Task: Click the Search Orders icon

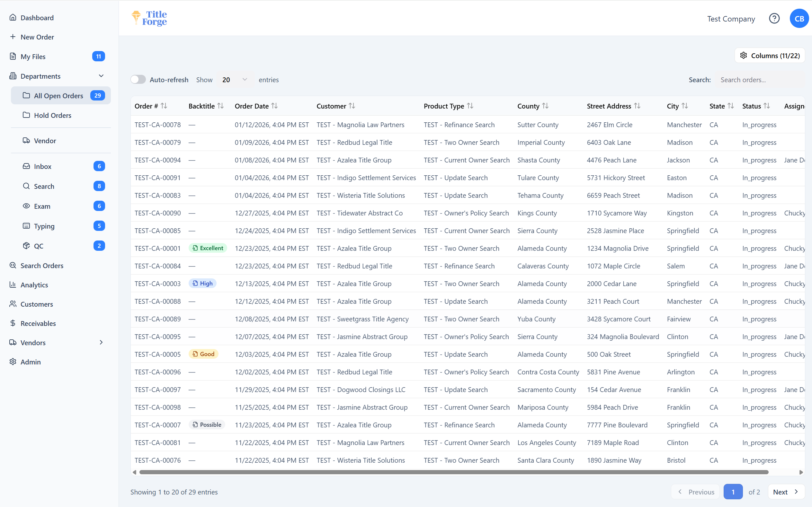Action: (x=13, y=265)
